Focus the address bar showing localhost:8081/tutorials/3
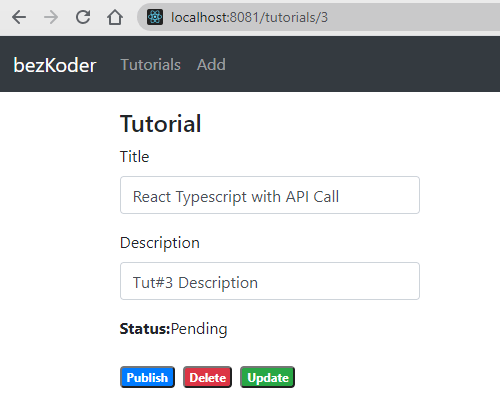500x410 pixels. pos(318,17)
